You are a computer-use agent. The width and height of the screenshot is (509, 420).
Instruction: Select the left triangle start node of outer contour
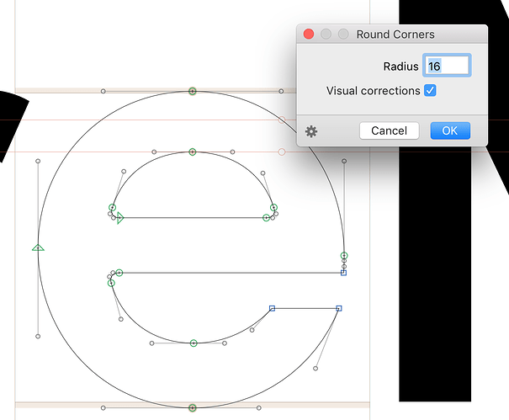(38, 247)
